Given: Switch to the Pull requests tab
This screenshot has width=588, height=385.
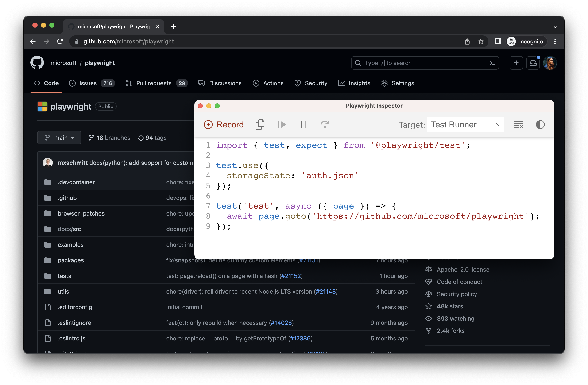Looking at the screenshot, I should coord(157,83).
